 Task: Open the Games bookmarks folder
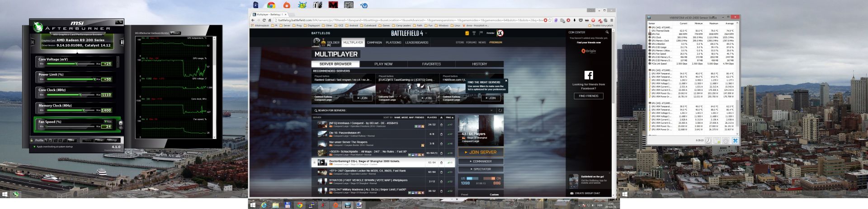click(384, 25)
